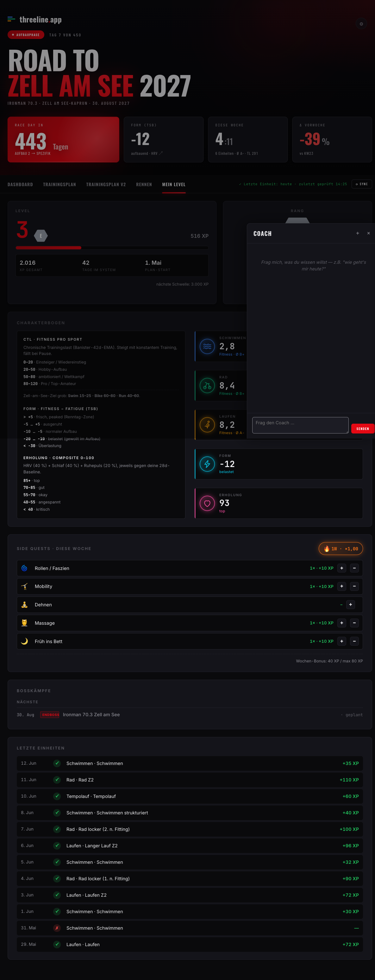
Task: Click the lightning Form icon
Action: pos(207,464)
